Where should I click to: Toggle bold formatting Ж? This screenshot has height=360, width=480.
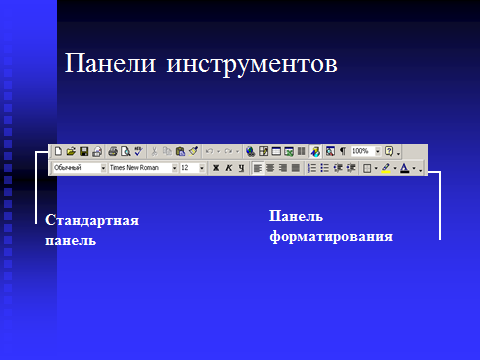216,168
